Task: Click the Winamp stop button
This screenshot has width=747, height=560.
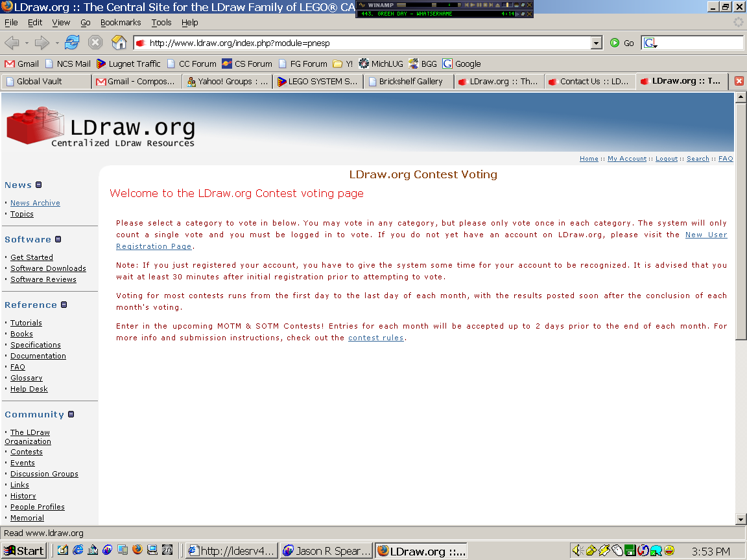Action: click(485, 5)
